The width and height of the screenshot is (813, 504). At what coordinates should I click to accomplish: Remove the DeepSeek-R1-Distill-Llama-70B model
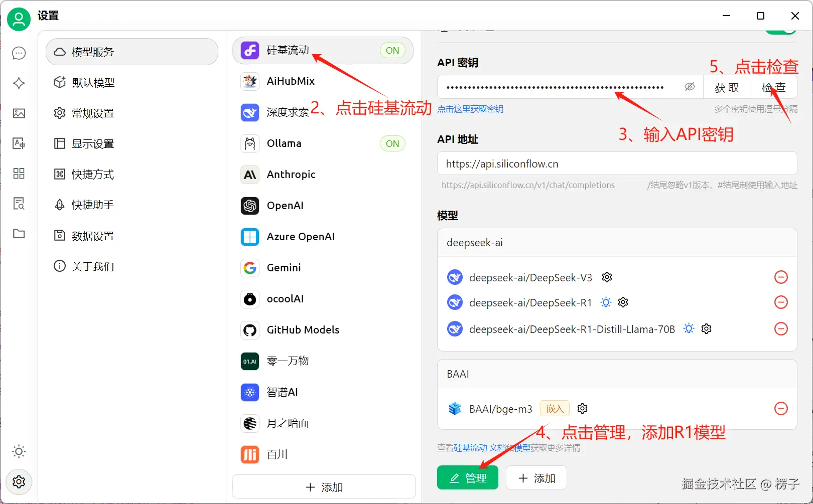(781, 329)
